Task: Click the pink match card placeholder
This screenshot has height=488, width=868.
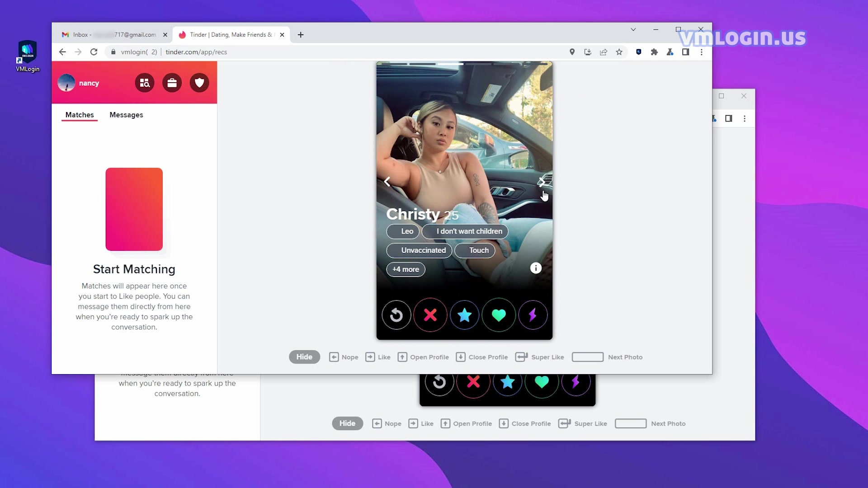Action: point(134,209)
